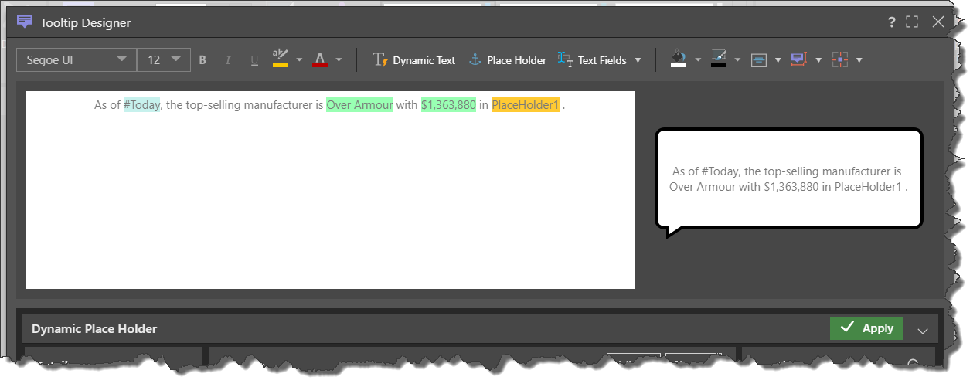This screenshot has width=980, height=387.
Task: Click Place Holder in the toolbar
Action: pyautogui.click(x=508, y=60)
